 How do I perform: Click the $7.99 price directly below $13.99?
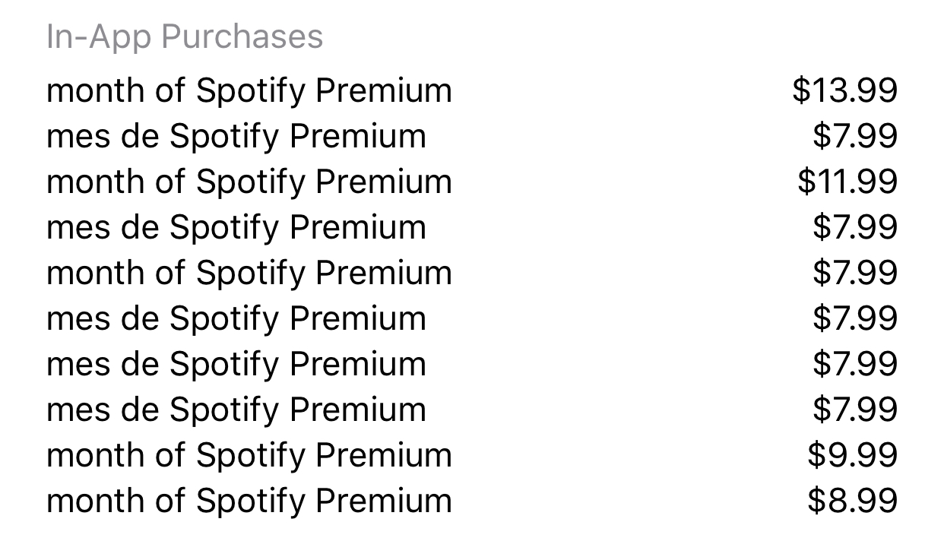tap(855, 136)
